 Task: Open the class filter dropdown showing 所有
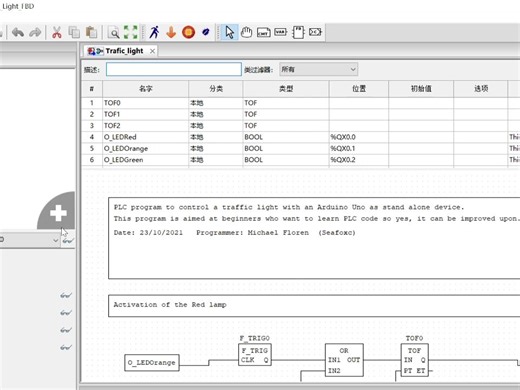click(319, 69)
